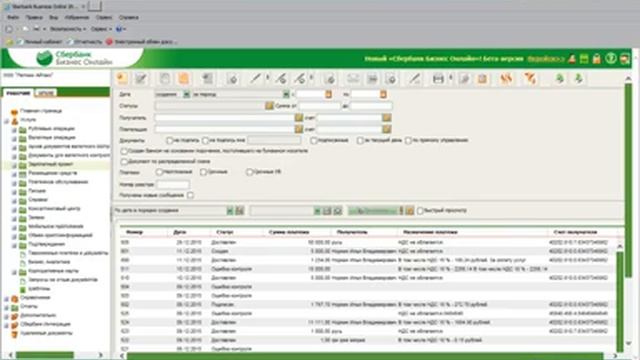
Task: Sort table by 'Статус' column header
Action: pos(224,232)
